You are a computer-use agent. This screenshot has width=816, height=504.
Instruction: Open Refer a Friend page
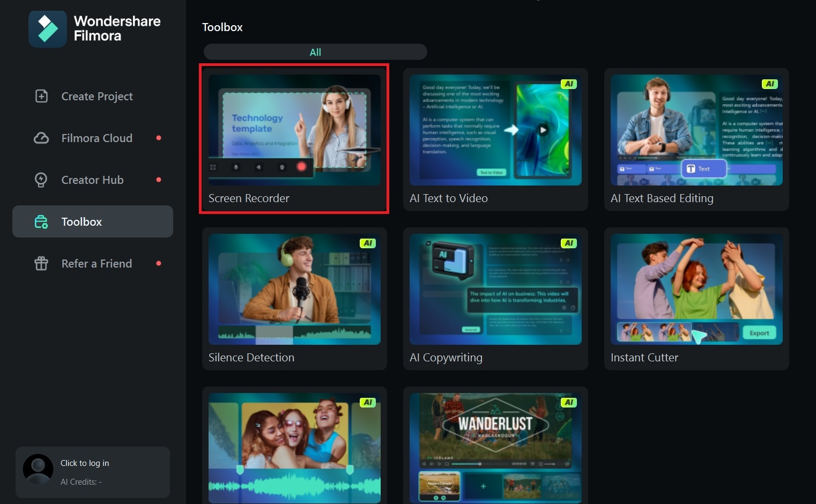pyautogui.click(x=93, y=263)
